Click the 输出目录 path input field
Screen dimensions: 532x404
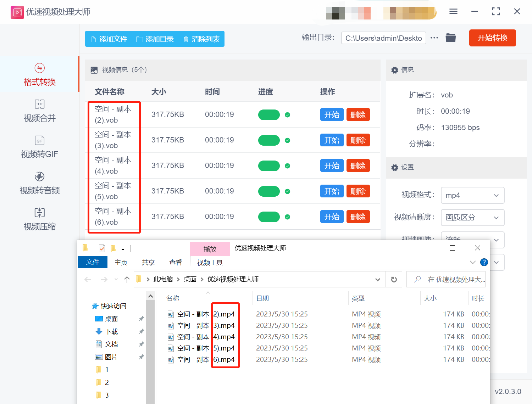click(383, 38)
